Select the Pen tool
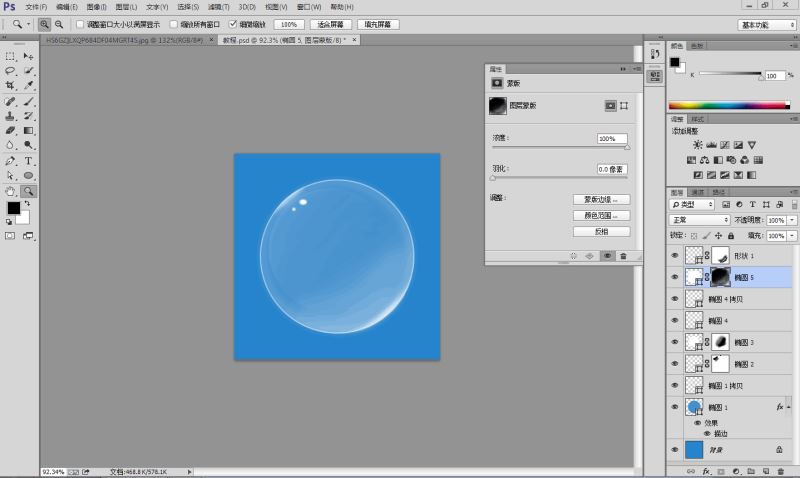The image size is (800, 478). (11, 160)
